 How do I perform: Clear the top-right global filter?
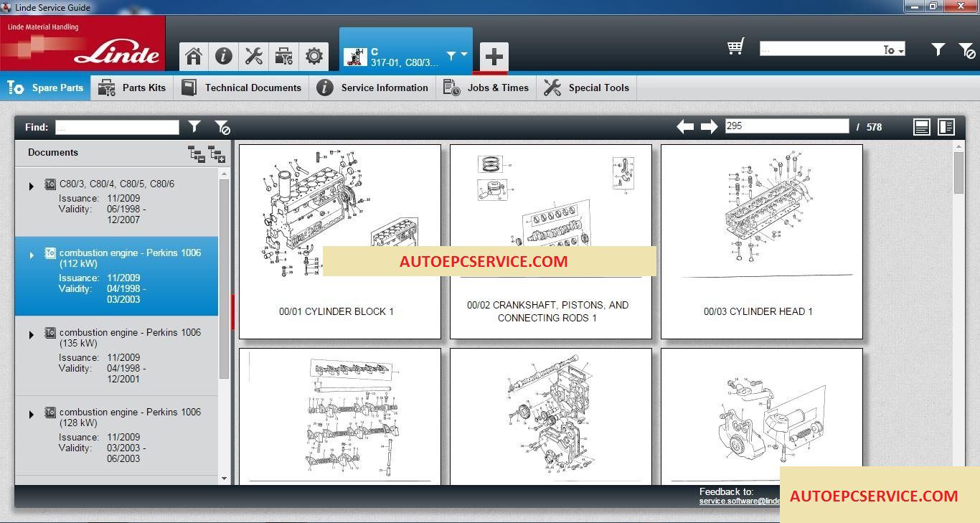(966, 50)
